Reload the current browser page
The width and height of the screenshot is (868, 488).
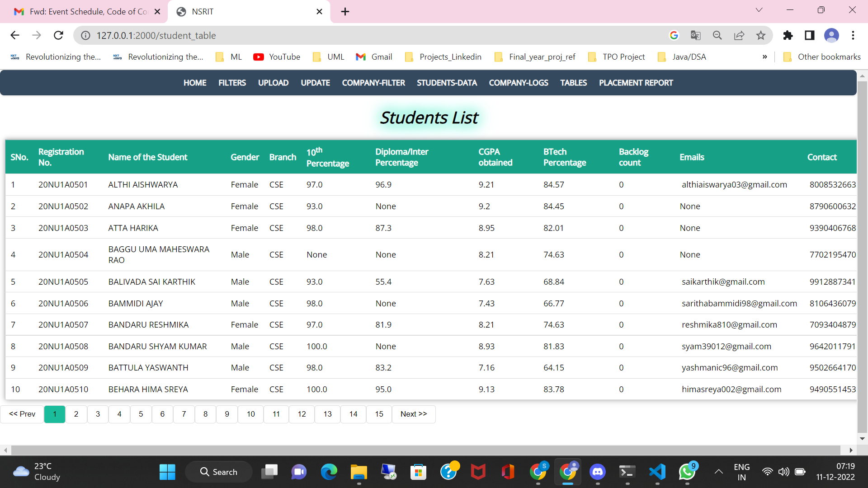(x=58, y=35)
